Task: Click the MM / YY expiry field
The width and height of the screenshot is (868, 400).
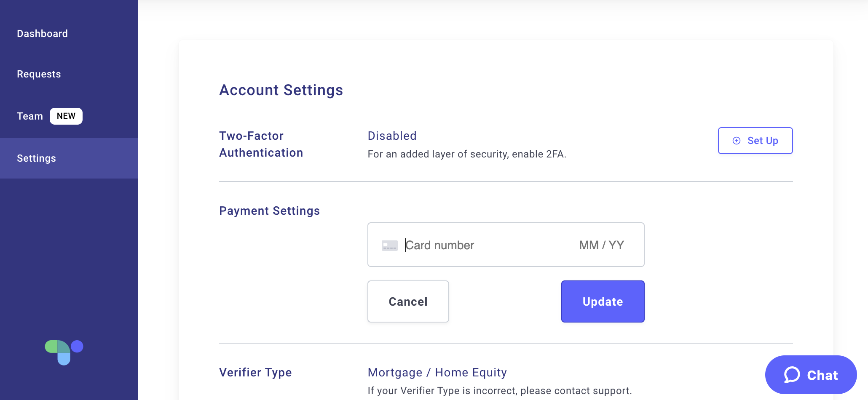Action: (x=602, y=245)
